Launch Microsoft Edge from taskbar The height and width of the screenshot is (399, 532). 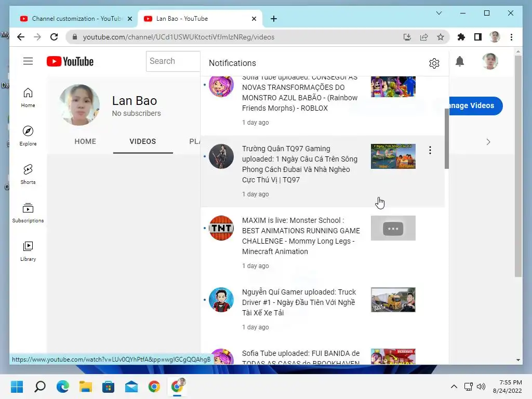pyautogui.click(x=62, y=387)
